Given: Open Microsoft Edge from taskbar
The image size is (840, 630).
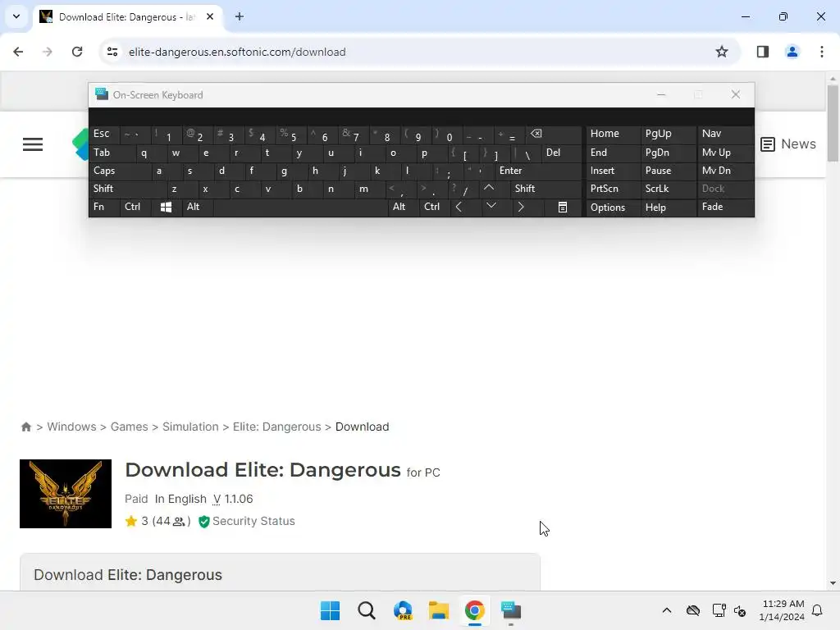Looking at the screenshot, I should pyautogui.click(x=403, y=610).
